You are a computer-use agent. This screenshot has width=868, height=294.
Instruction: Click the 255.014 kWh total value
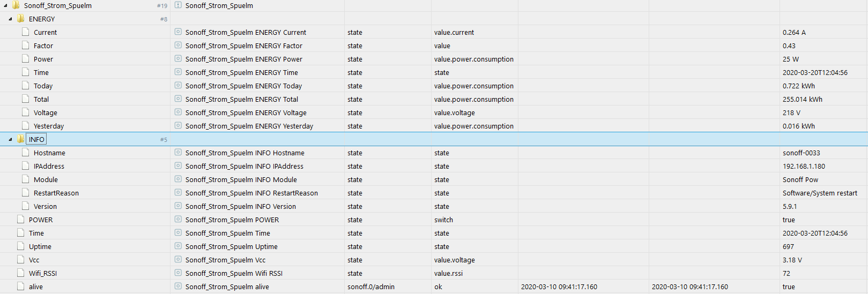tap(803, 99)
